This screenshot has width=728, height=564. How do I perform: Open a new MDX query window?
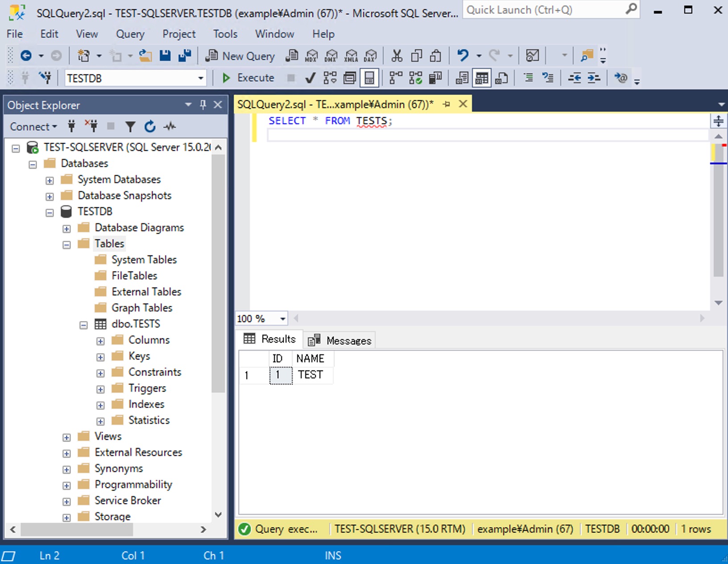click(311, 55)
